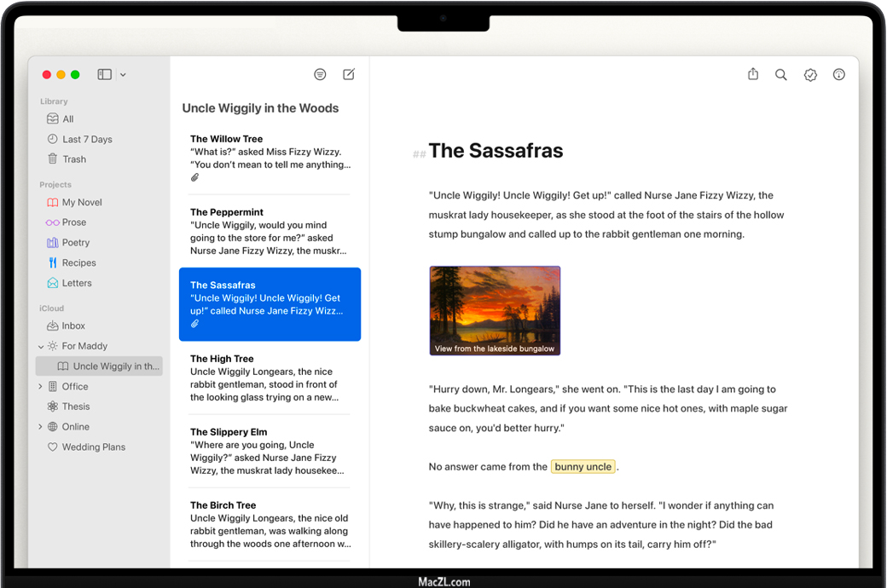Click the All inbox tray icon
This screenshot has width=887, height=588.
pos(53,118)
